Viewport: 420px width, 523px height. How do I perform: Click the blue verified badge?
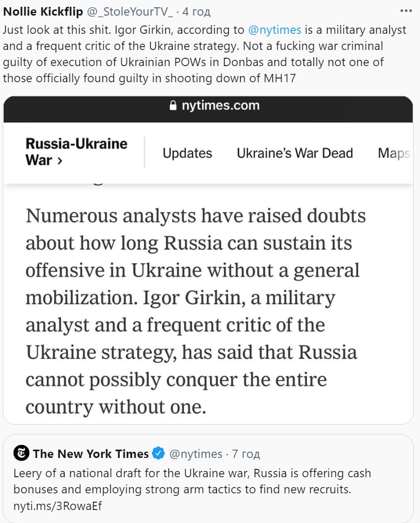coord(158,454)
